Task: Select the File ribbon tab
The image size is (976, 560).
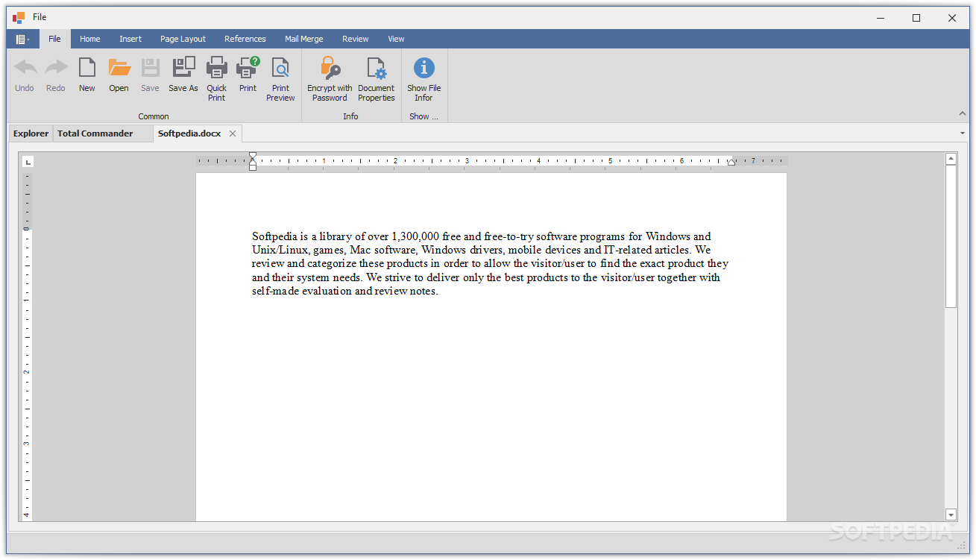Action: click(x=55, y=39)
